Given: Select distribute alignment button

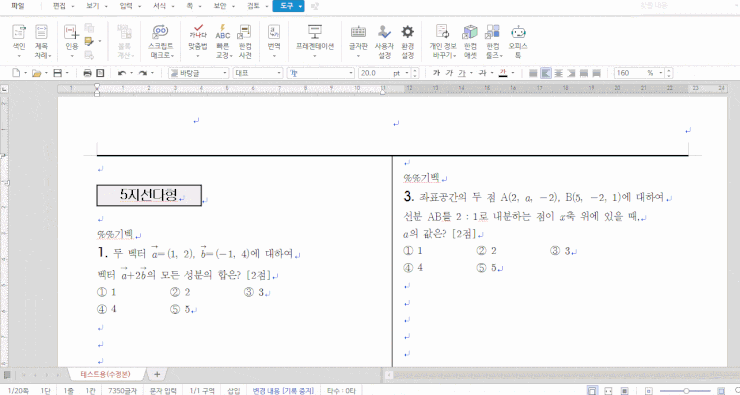Looking at the screenshot, I should point(584,73).
